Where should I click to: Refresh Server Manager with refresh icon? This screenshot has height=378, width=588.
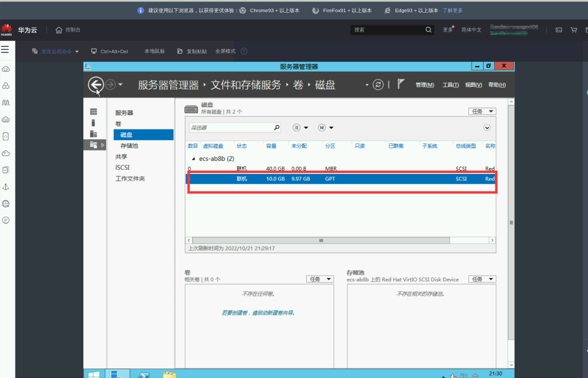[378, 85]
